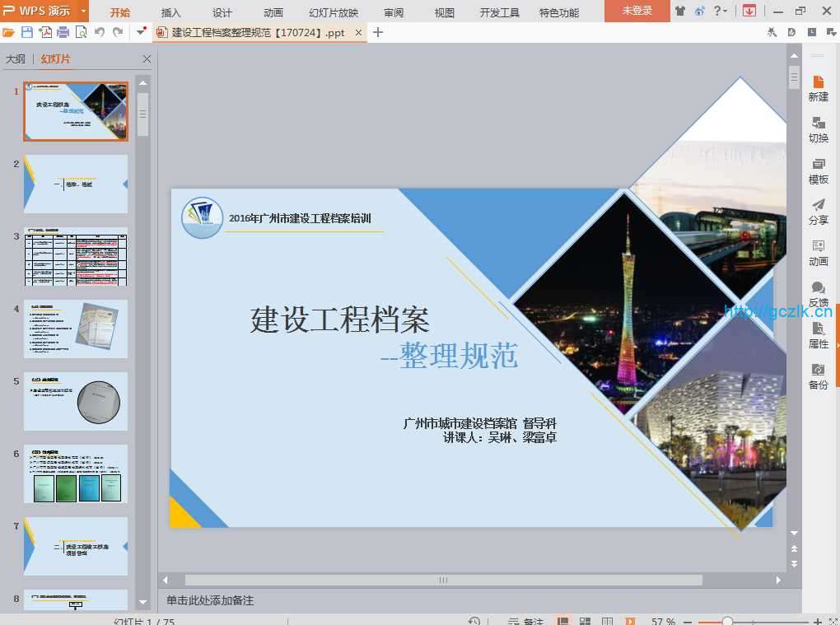Viewport: 840px width, 625px height.
Task: Expand the WPS 演示 application menu arrow
Action: click(83, 11)
